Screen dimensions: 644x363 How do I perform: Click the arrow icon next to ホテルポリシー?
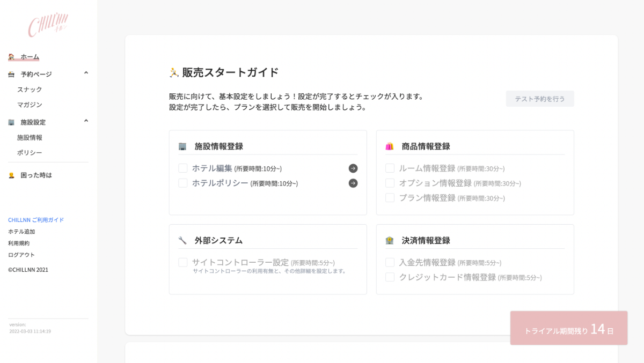[x=353, y=183]
